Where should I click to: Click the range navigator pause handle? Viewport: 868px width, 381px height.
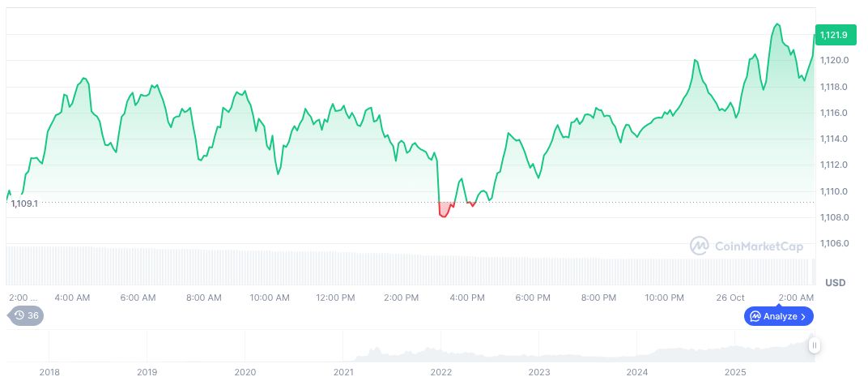pos(815,345)
